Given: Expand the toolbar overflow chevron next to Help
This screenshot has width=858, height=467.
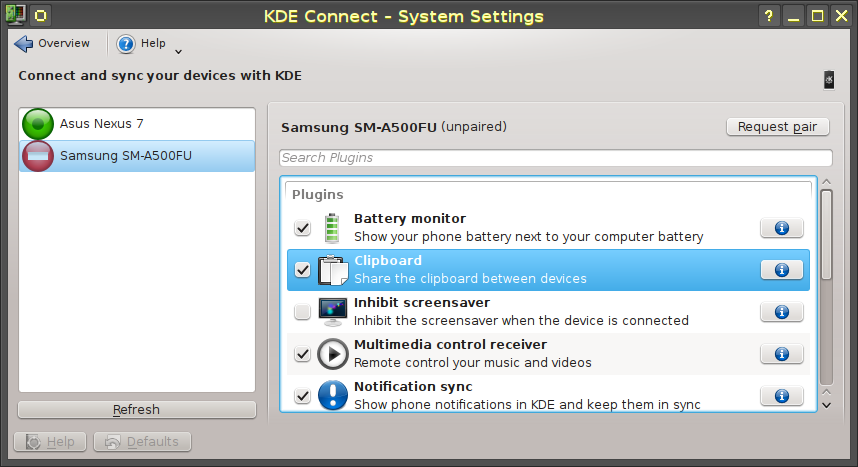Looking at the screenshot, I should coord(178,51).
